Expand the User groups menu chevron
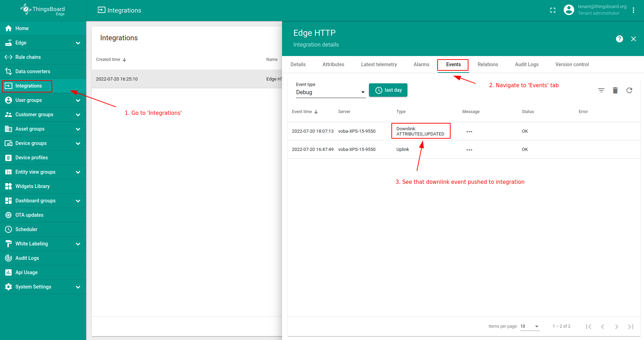644x340 pixels. pos(78,100)
